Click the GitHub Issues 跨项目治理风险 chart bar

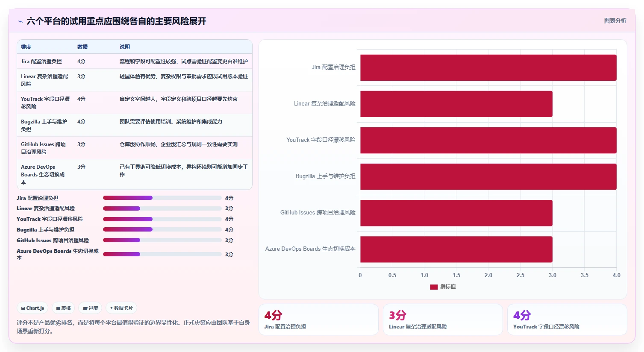click(x=456, y=213)
